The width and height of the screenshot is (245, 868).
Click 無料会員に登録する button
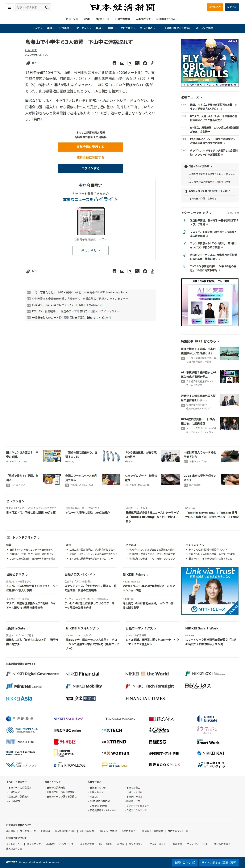click(x=90, y=158)
